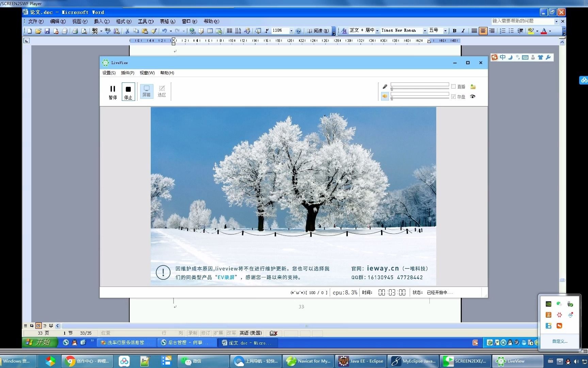
Task: Open the 格式(O) menu in Word
Action: point(124,21)
